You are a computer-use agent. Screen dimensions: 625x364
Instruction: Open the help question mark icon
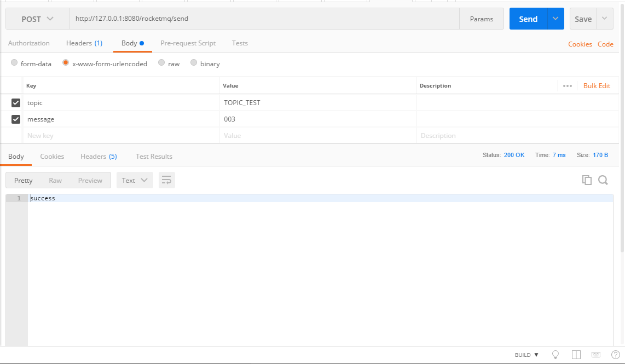616,355
